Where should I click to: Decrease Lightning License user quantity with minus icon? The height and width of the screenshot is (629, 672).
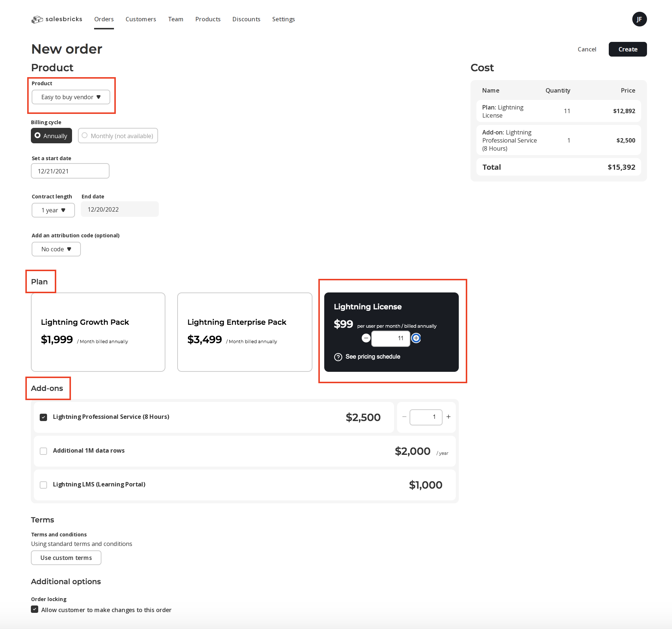(366, 338)
